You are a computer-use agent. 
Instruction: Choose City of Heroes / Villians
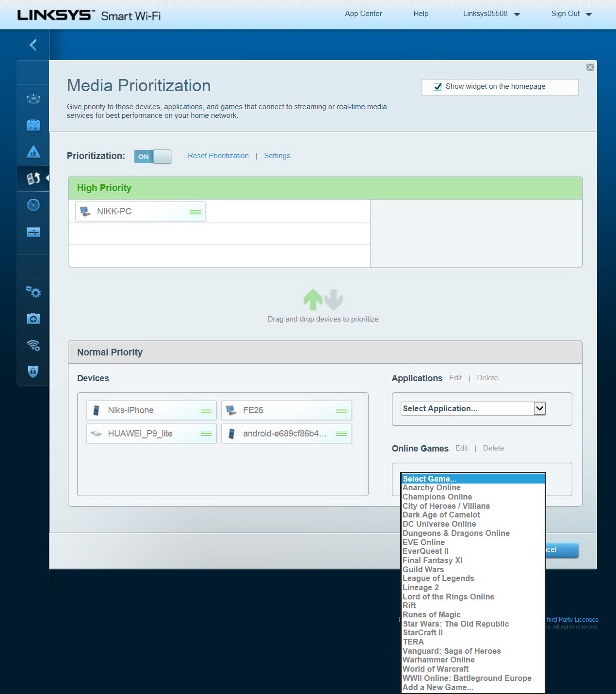point(473,506)
